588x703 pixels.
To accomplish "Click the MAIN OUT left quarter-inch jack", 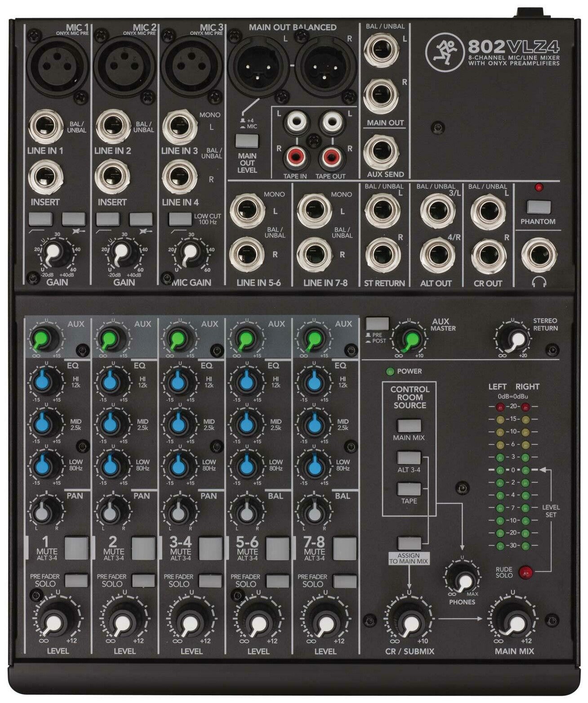I will click(x=382, y=50).
